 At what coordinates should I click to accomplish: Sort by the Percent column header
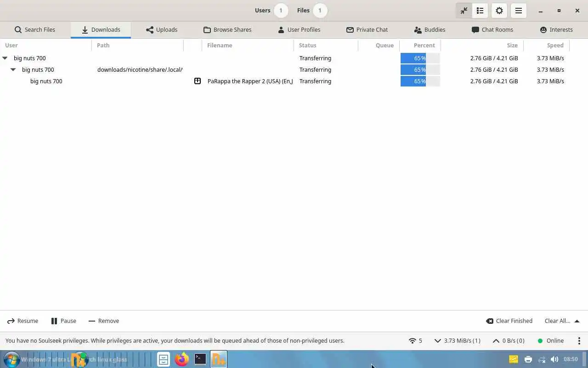coord(420,45)
